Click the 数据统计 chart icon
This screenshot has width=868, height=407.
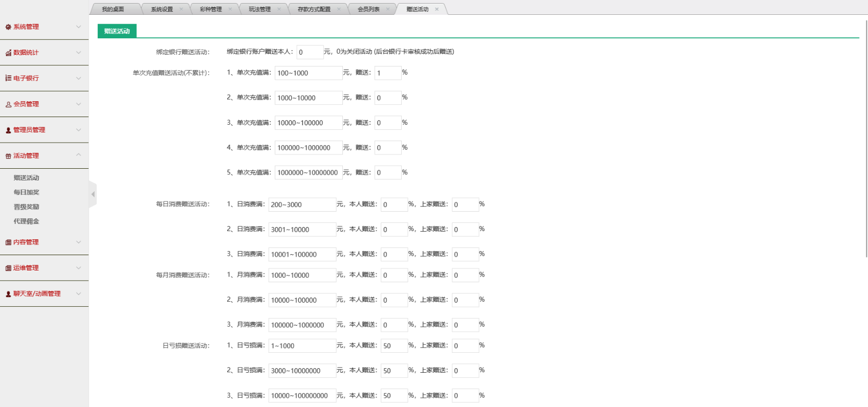8,53
